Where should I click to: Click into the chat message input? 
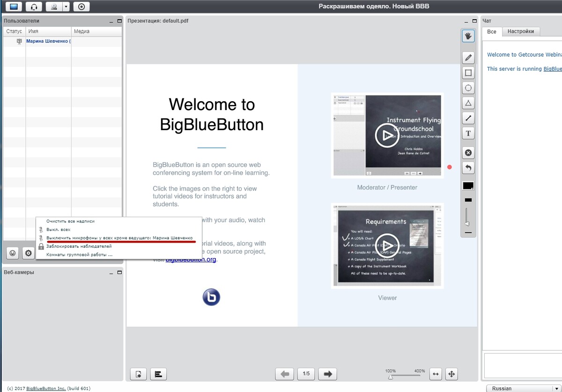(523, 366)
